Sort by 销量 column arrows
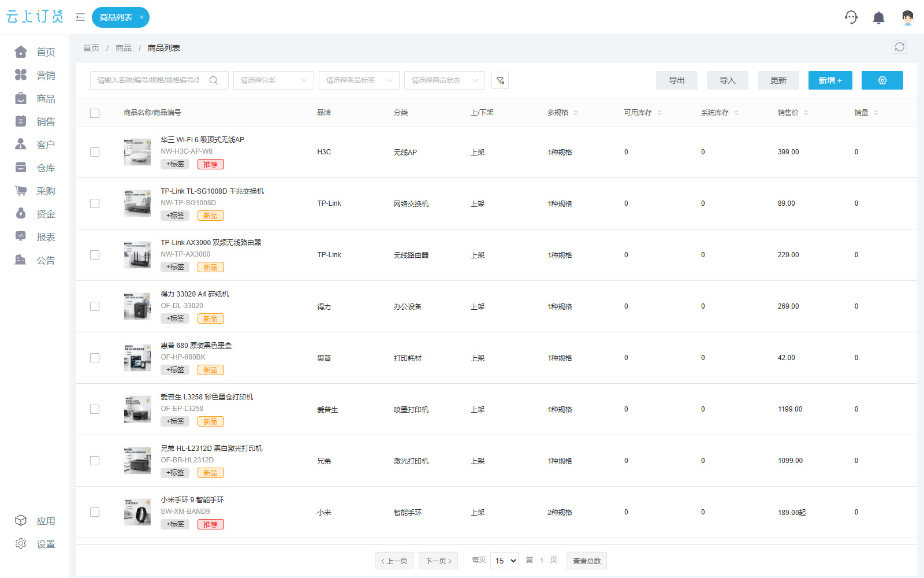 pyautogui.click(x=876, y=113)
